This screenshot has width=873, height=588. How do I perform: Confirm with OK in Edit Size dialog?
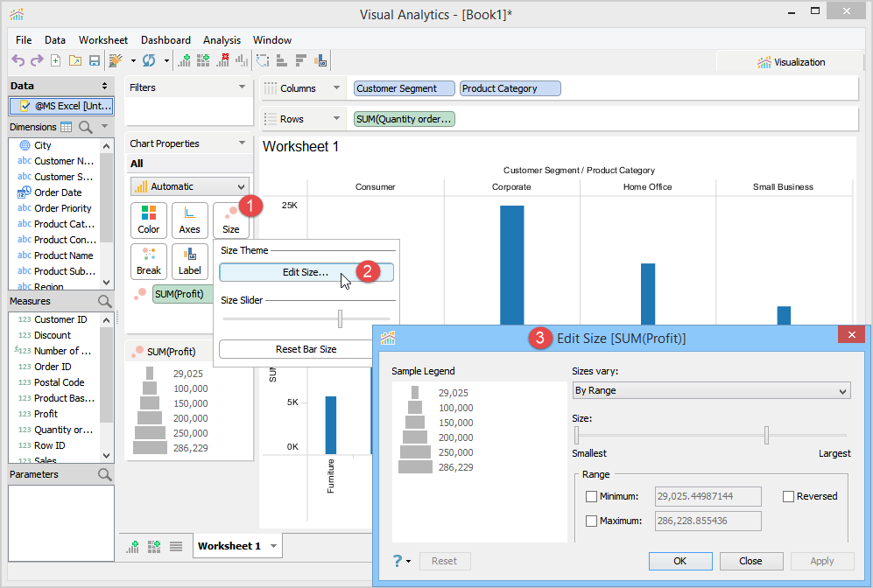[680, 561]
